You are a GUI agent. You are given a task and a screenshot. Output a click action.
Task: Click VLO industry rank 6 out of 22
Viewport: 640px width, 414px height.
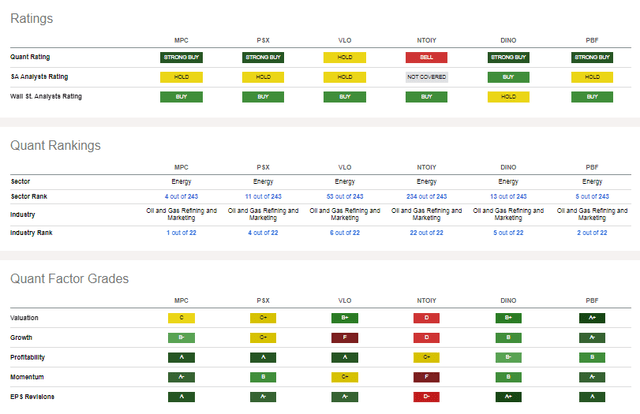[344, 233]
